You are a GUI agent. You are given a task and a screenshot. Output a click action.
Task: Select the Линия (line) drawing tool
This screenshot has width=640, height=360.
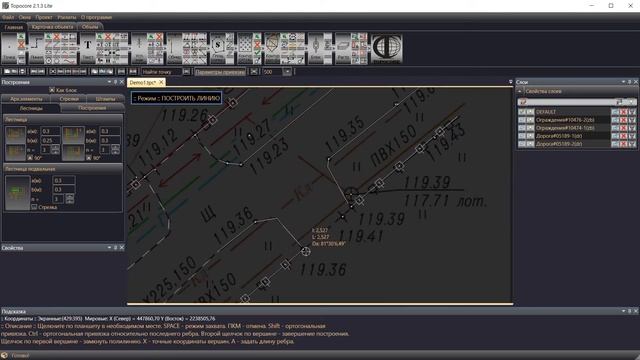coord(36,48)
